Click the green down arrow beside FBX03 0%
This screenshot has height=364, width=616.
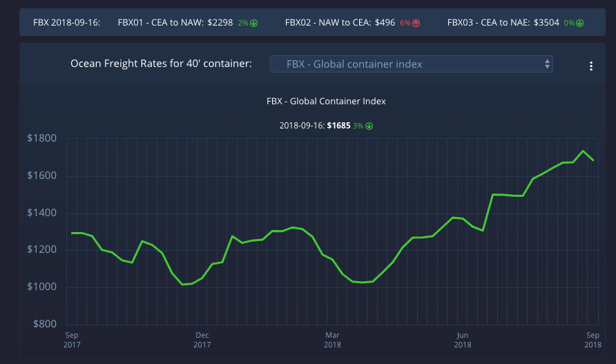tap(579, 23)
